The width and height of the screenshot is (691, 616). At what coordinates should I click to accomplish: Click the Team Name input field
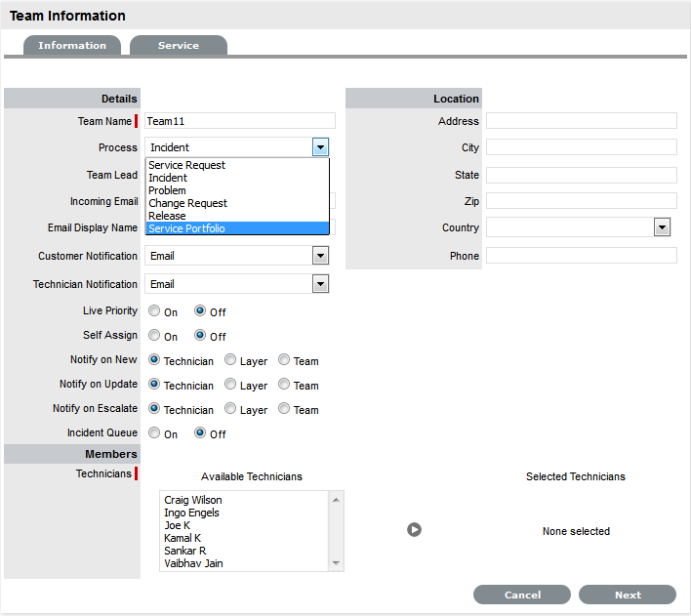(x=239, y=121)
